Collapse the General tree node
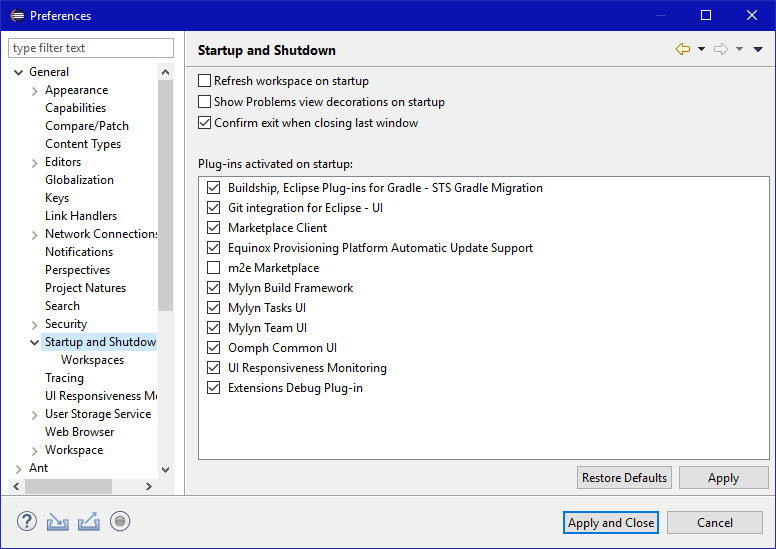 pos(19,72)
